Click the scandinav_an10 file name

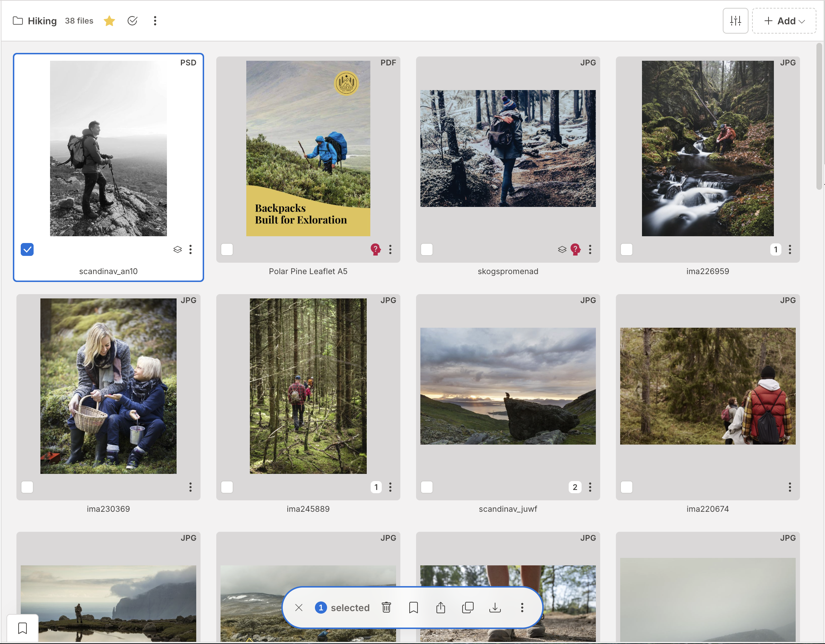(108, 271)
